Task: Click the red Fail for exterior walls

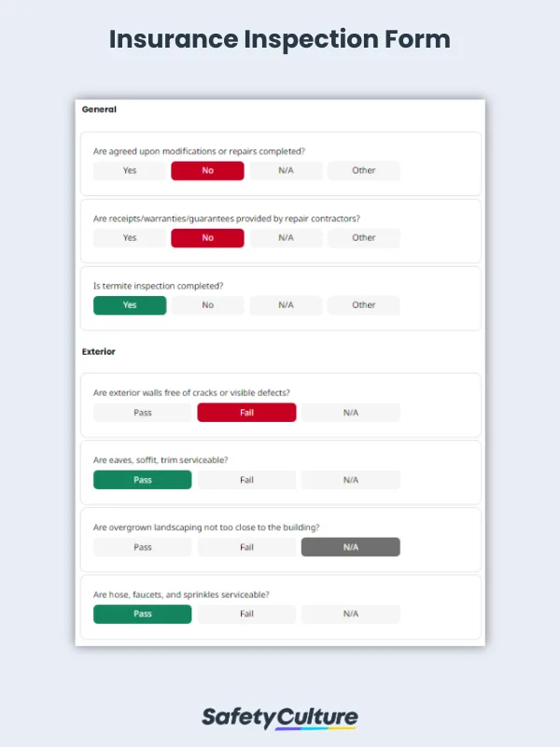Action: point(246,412)
